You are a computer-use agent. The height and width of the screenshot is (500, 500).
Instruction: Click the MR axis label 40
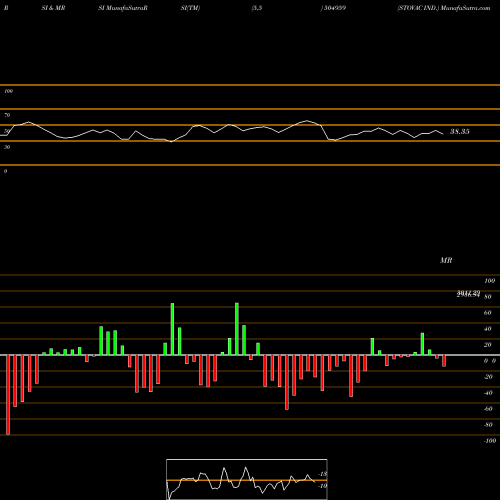tap(488, 329)
